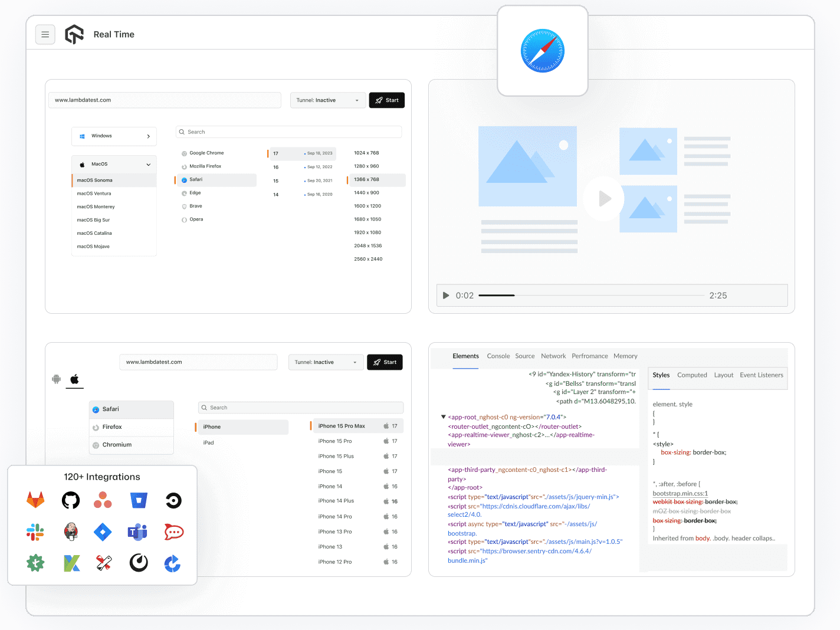Open the top Tunnel: Inactive dropdown
This screenshot has height=630, width=840.
[327, 100]
